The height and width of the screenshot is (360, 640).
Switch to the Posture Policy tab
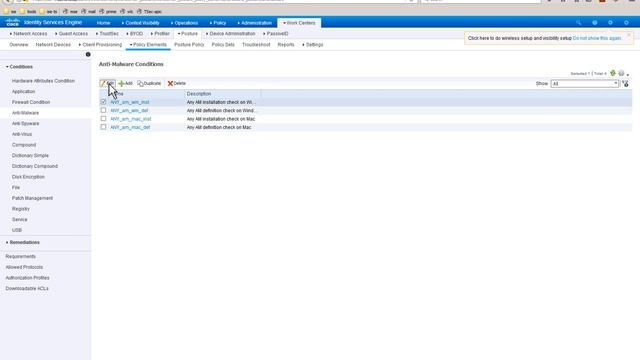pyautogui.click(x=189, y=44)
